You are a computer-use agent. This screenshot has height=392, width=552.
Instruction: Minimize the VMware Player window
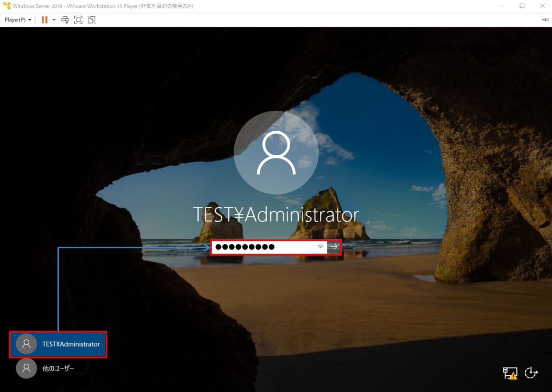pyautogui.click(x=502, y=6)
